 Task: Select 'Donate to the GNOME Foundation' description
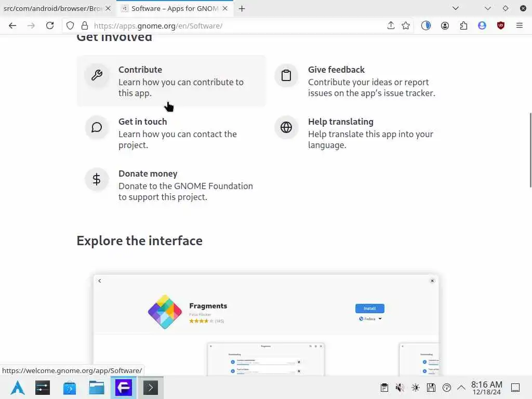click(185, 191)
